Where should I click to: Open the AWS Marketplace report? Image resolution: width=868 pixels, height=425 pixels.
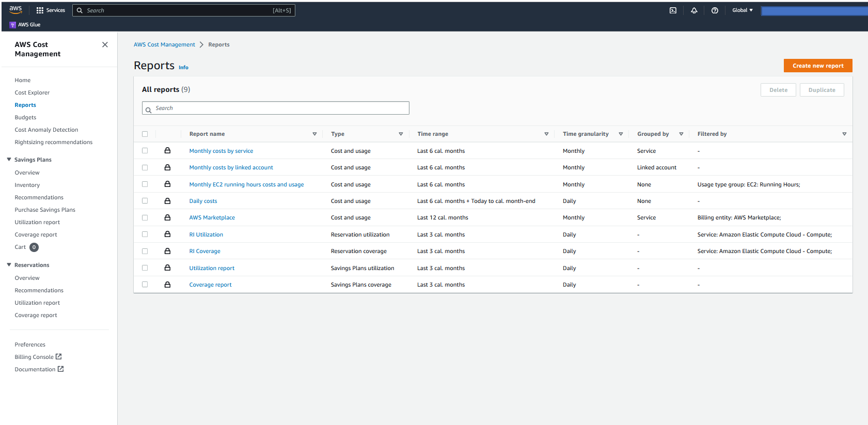pyautogui.click(x=212, y=217)
